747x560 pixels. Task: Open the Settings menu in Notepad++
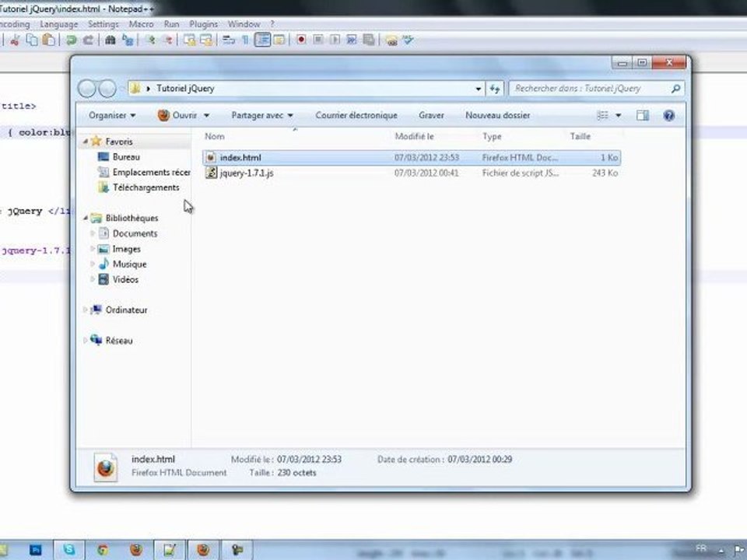coord(103,24)
